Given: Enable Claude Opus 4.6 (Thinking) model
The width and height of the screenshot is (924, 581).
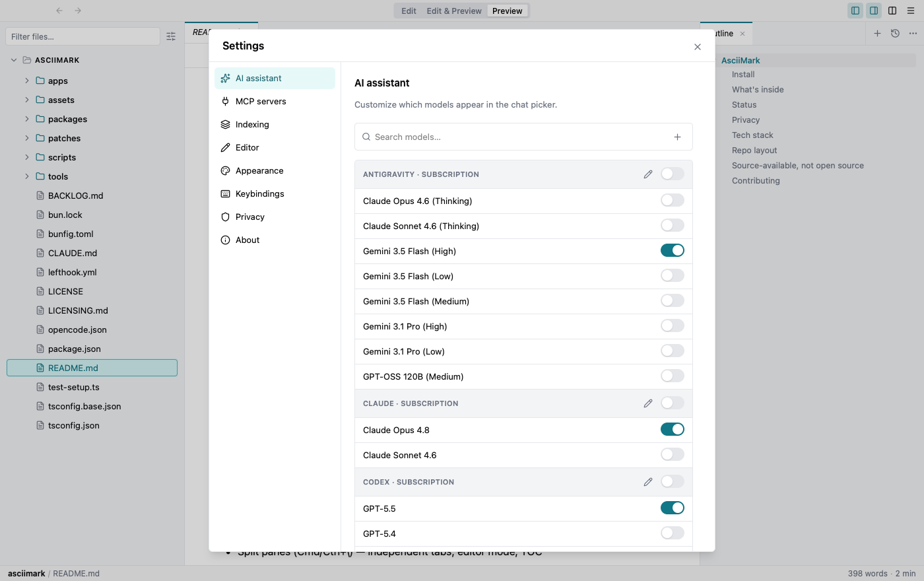Looking at the screenshot, I should click(x=673, y=200).
